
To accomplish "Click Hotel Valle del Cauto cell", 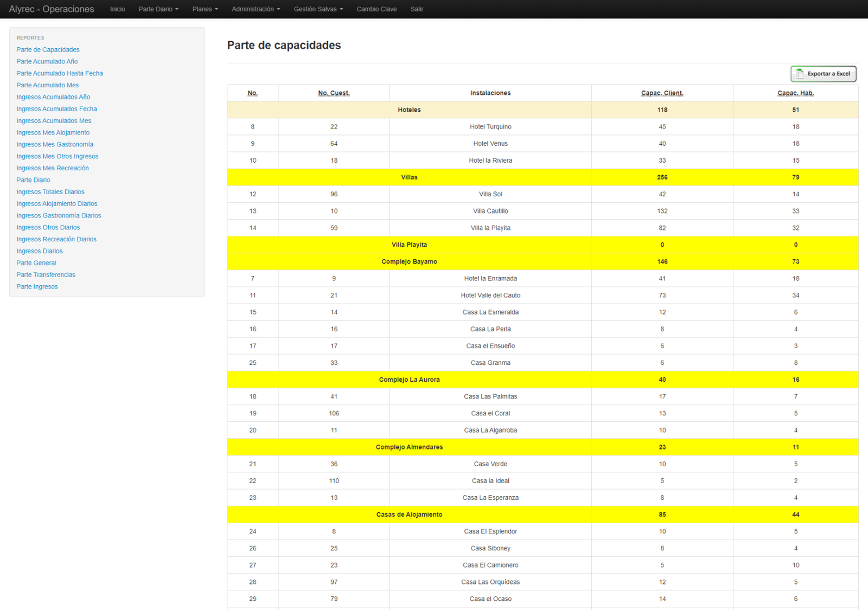I will click(x=490, y=296).
